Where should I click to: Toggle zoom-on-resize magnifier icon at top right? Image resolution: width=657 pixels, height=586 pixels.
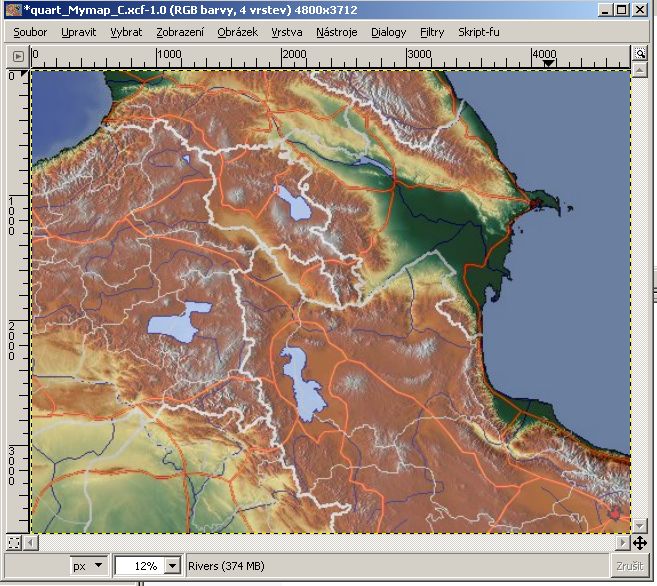(x=639, y=54)
